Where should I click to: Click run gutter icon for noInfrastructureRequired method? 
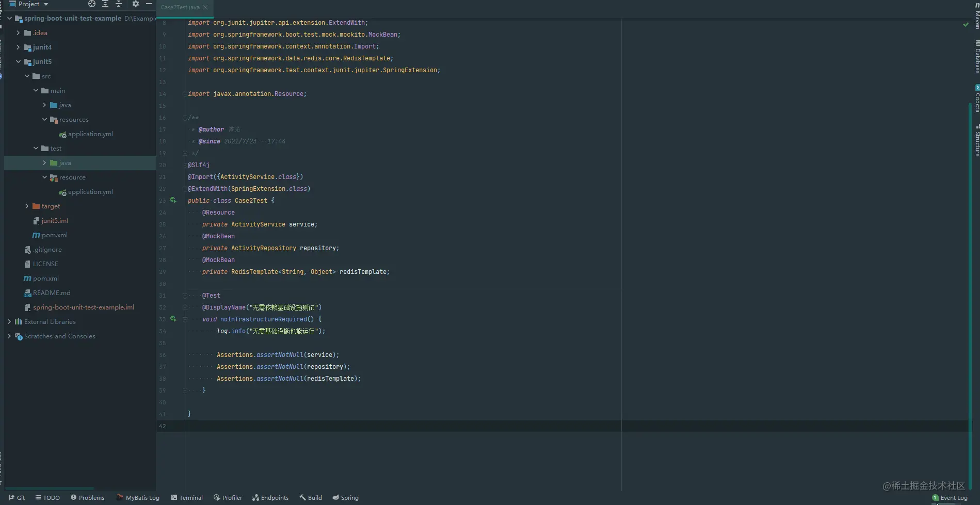point(173,319)
